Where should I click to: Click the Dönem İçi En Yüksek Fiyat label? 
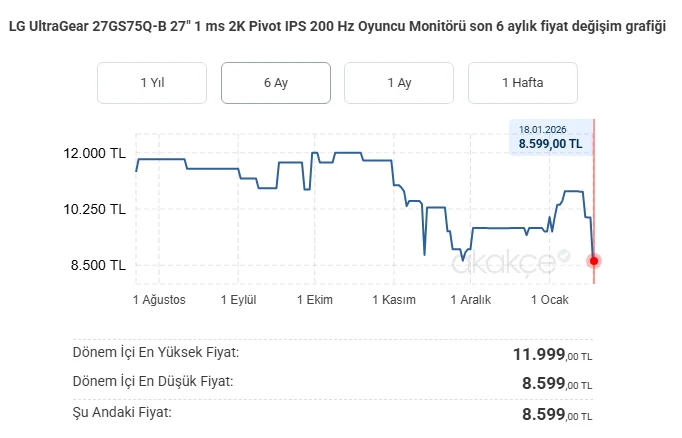156,352
